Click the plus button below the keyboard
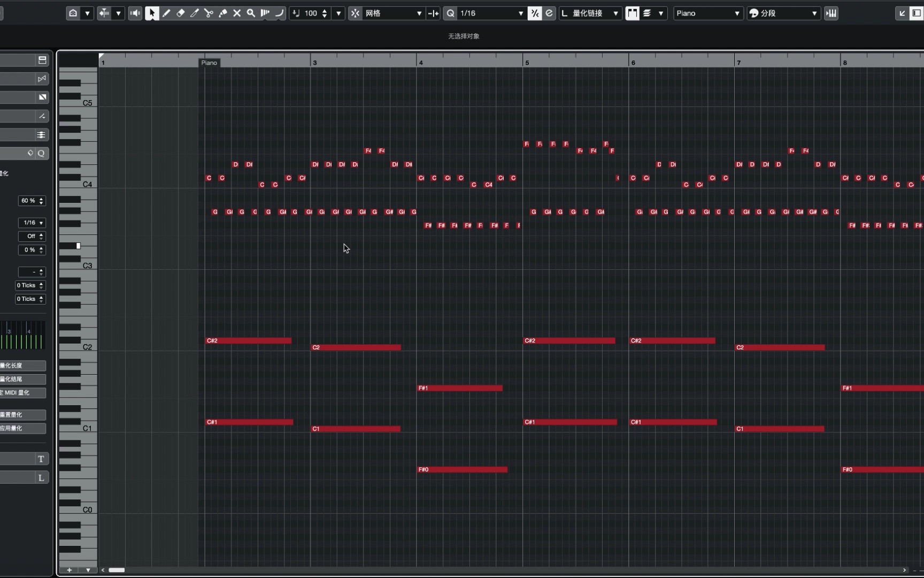Image resolution: width=924 pixels, height=578 pixels. click(x=70, y=570)
